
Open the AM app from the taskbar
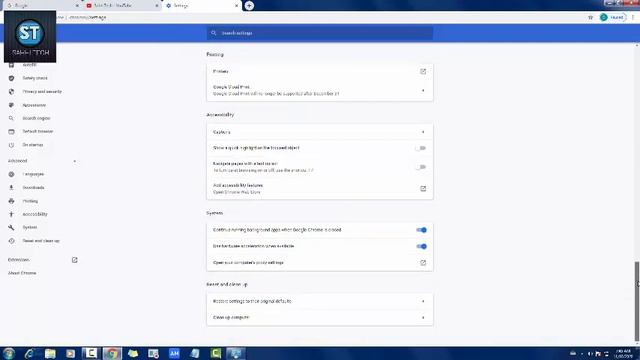click(174, 353)
